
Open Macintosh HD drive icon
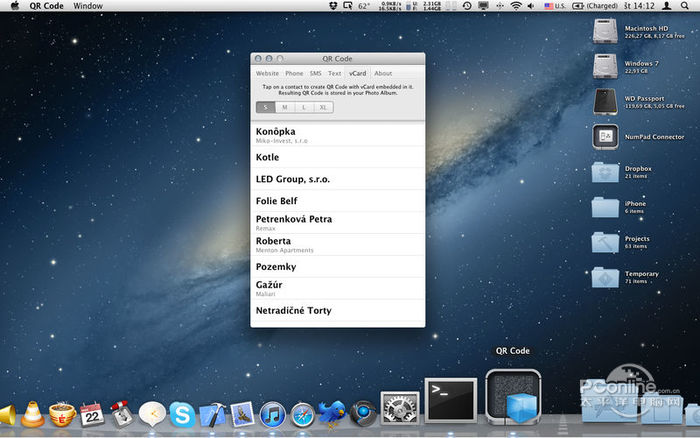coord(605,32)
